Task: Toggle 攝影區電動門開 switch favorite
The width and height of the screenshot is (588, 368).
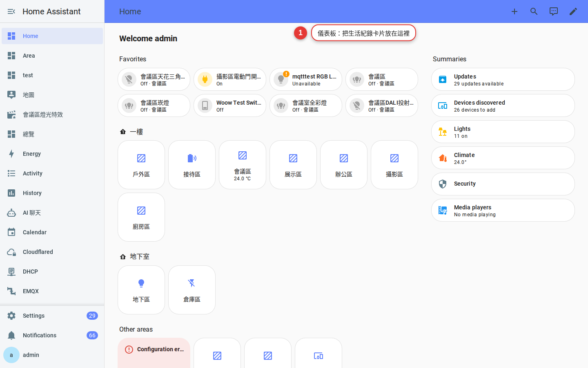Action: (x=205, y=79)
